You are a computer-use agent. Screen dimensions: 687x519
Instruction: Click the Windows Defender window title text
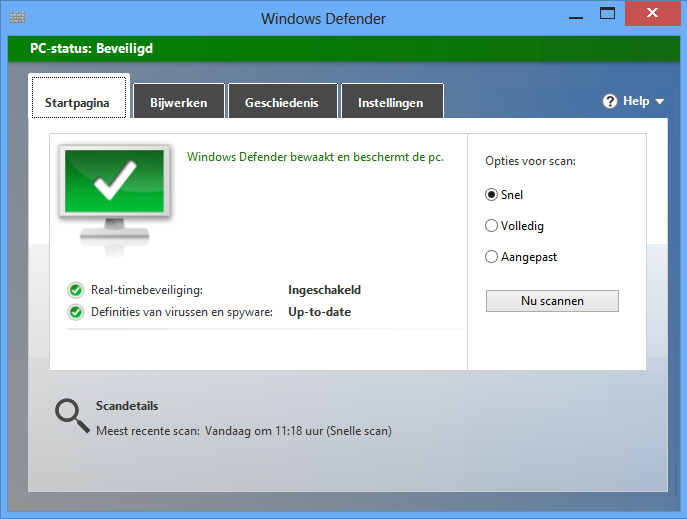point(323,19)
